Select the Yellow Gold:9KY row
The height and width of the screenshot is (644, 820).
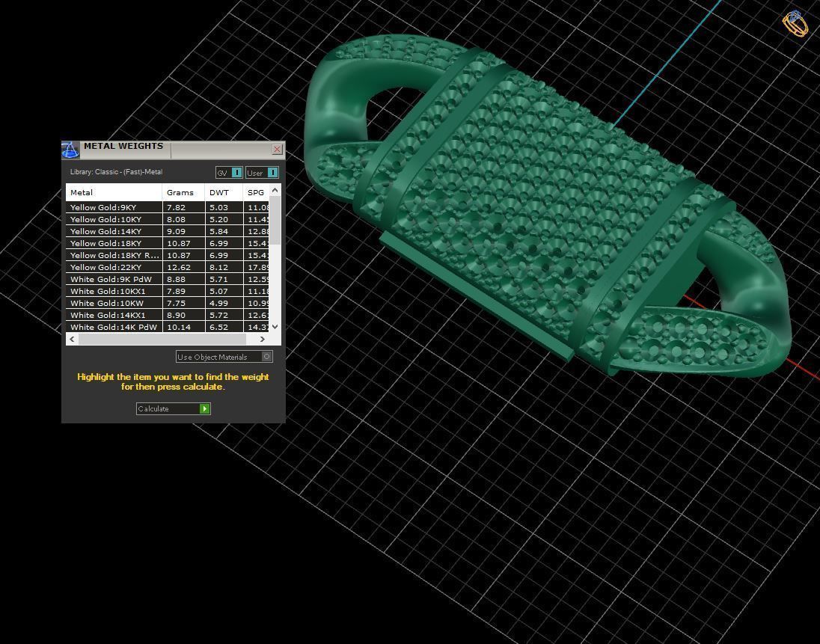(x=168, y=207)
